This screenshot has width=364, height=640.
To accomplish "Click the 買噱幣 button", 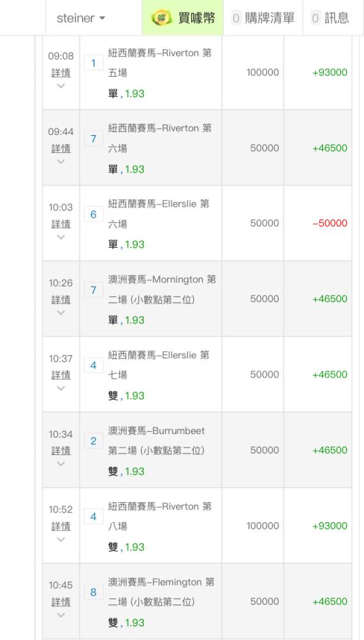I will coord(182,18).
